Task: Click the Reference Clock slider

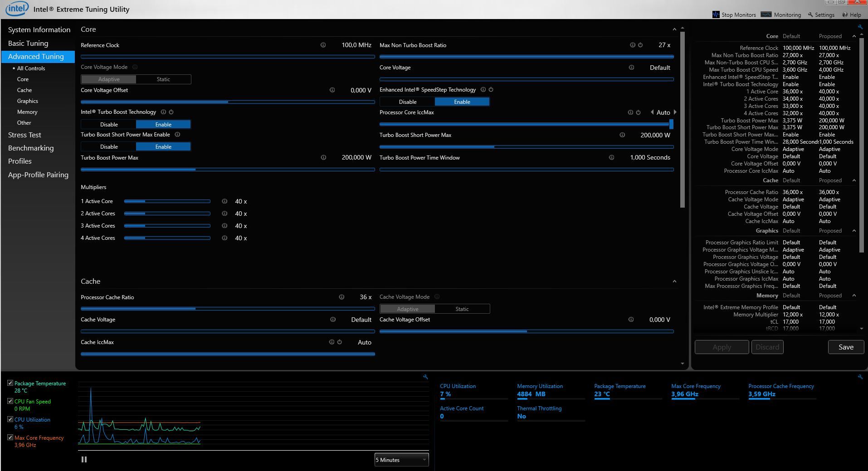Action: coord(228,57)
